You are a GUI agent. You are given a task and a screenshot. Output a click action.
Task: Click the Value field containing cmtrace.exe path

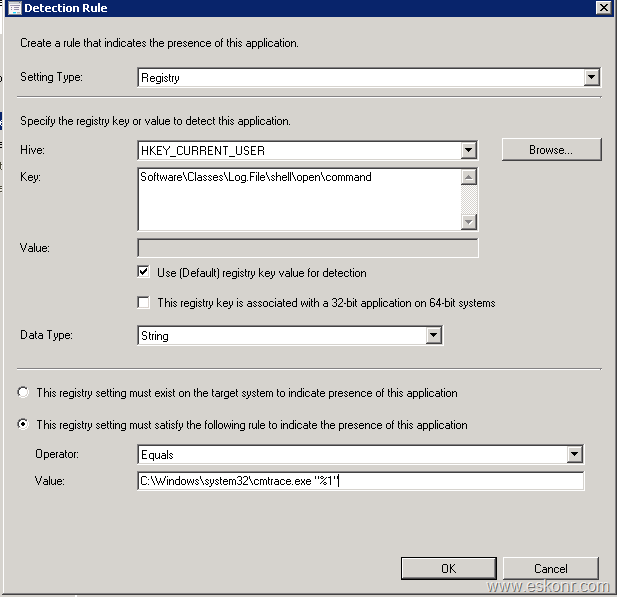tap(361, 481)
